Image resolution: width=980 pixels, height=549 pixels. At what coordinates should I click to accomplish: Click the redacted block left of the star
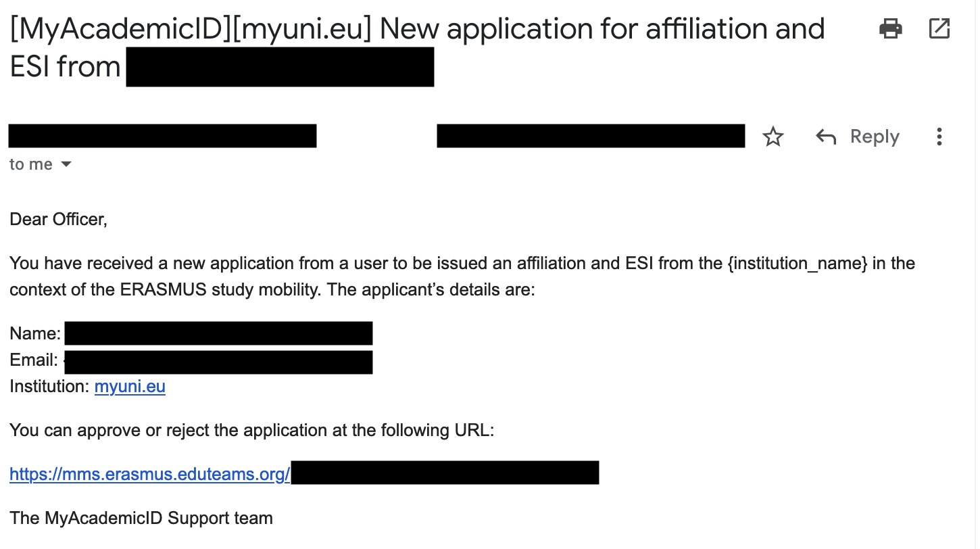(591, 136)
